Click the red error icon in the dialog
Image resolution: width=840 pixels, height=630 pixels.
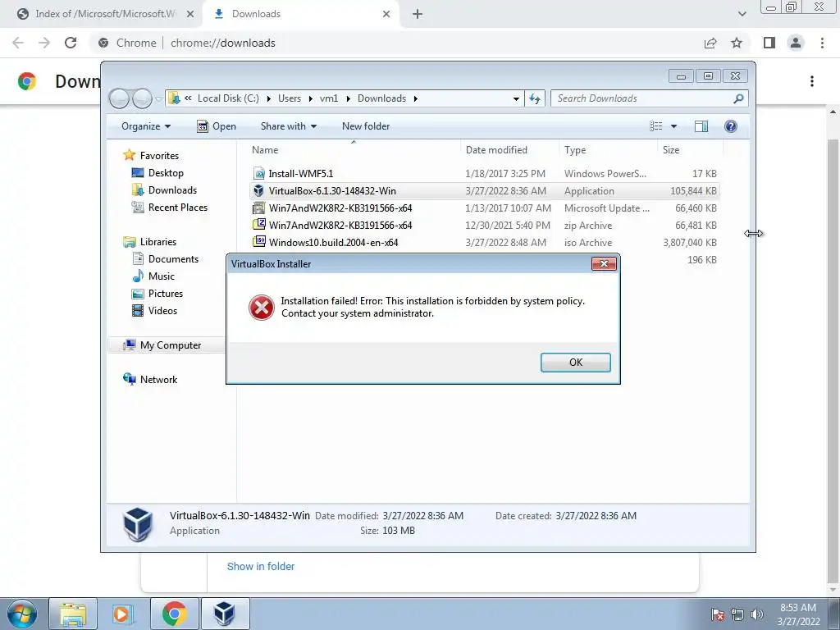[x=262, y=308]
